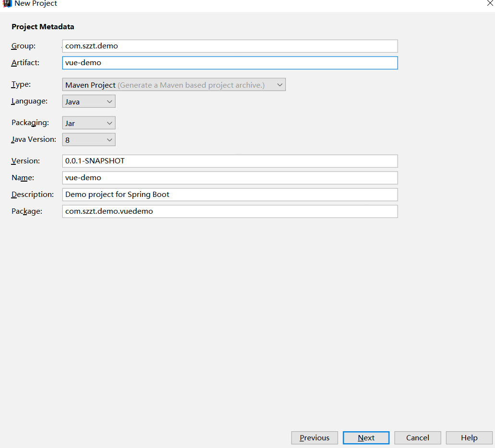Click the Version field with 0.0.1-SNAPSHOT
495x448 pixels.
pyautogui.click(x=230, y=161)
